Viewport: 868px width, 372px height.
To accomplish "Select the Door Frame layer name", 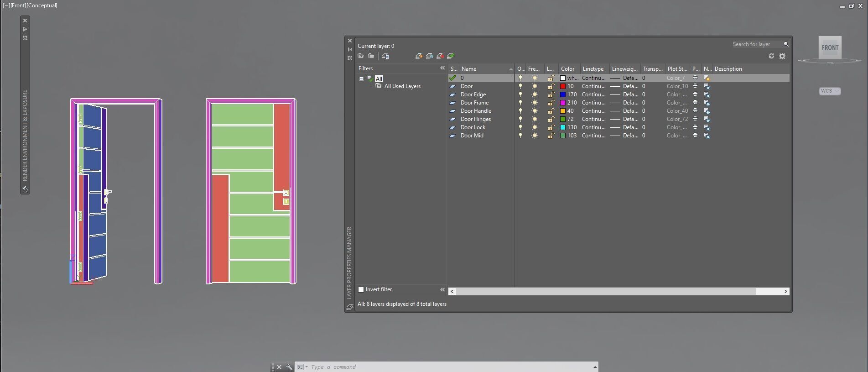I will [x=474, y=103].
